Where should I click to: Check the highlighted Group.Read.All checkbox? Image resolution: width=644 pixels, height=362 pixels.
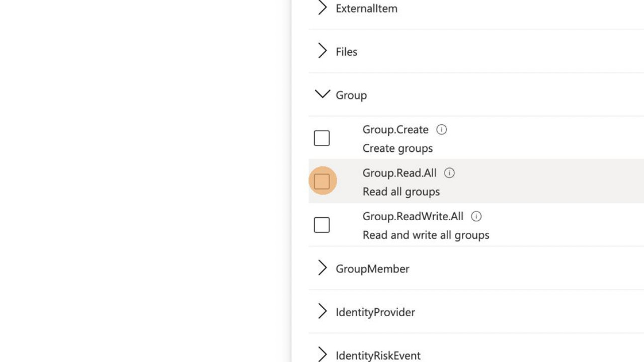coord(322,181)
